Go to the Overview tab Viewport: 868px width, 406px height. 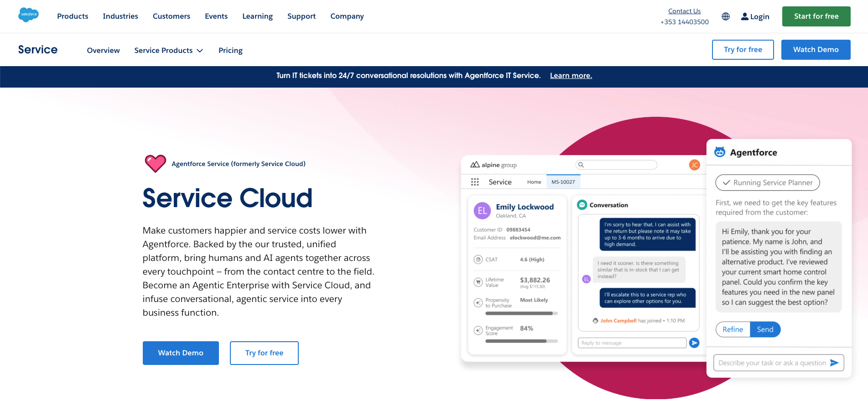click(104, 50)
